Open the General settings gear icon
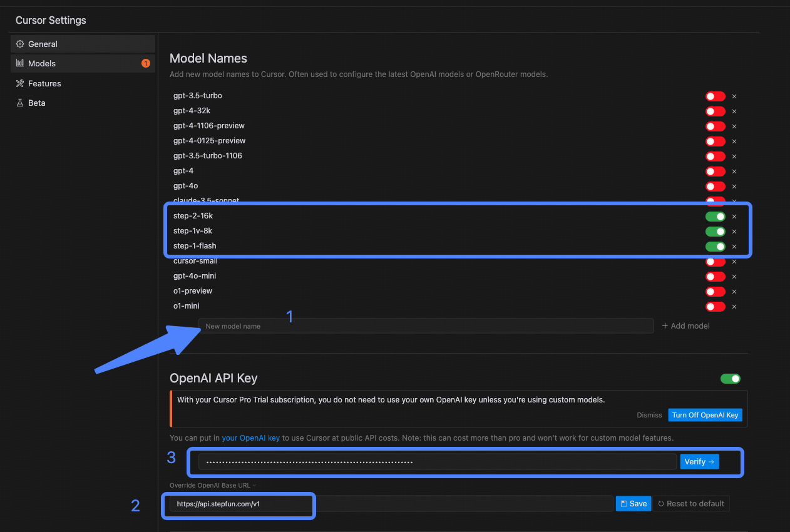 click(x=20, y=44)
